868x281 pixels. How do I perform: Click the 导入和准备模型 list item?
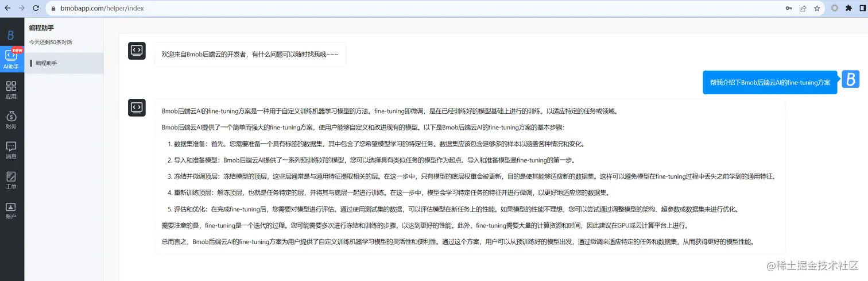371,160
